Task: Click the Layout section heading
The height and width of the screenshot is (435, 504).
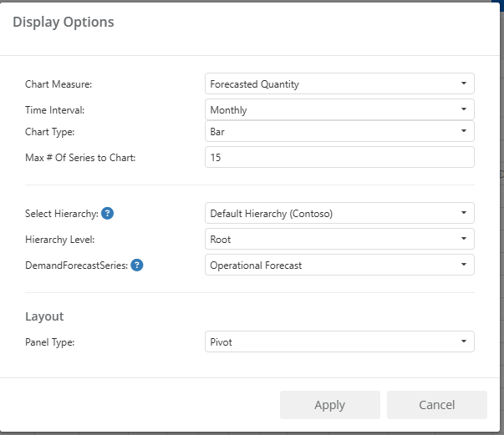Action: [x=44, y=316]
